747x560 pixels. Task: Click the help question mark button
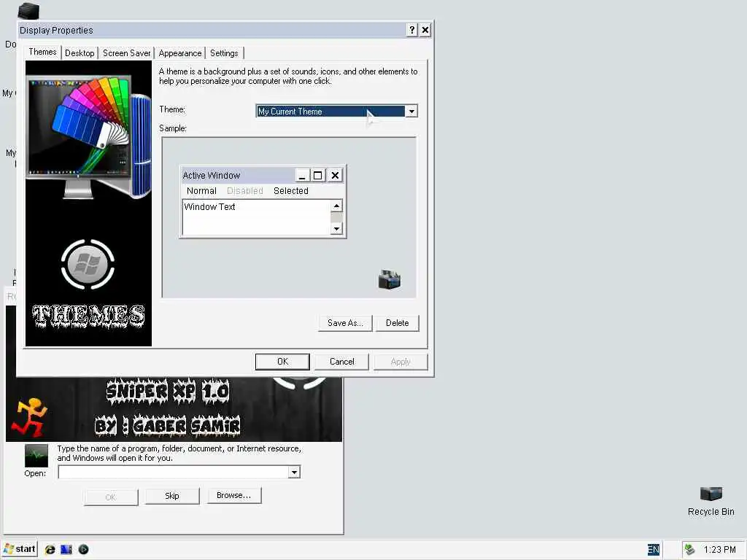412,30
